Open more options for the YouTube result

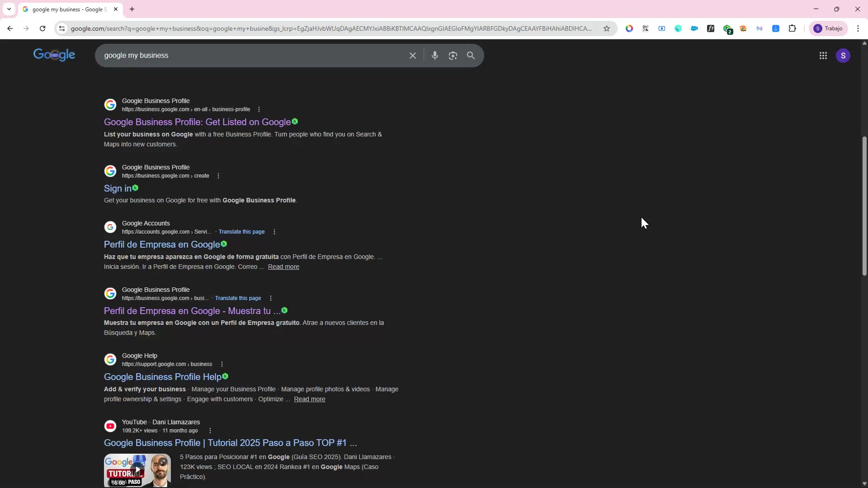210,431
